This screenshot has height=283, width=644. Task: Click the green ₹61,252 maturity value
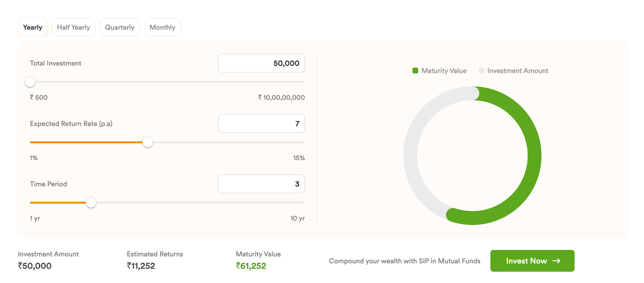point(251,266)
